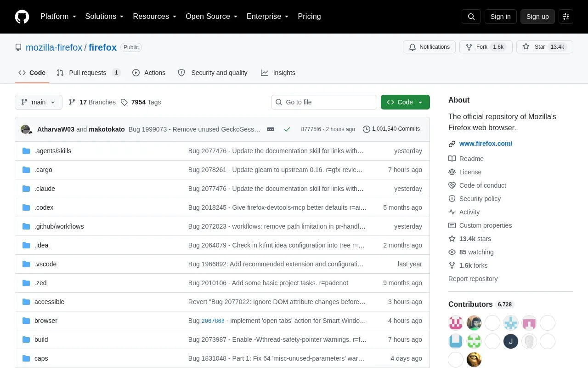Open folder icon for .cargo
The image size is (588, 368).
[x=26, y=170]
